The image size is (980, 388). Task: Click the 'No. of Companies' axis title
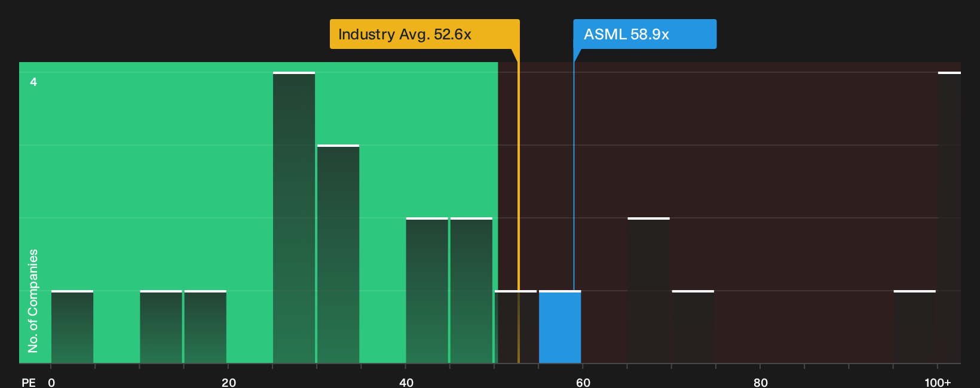tap(33, 301)
